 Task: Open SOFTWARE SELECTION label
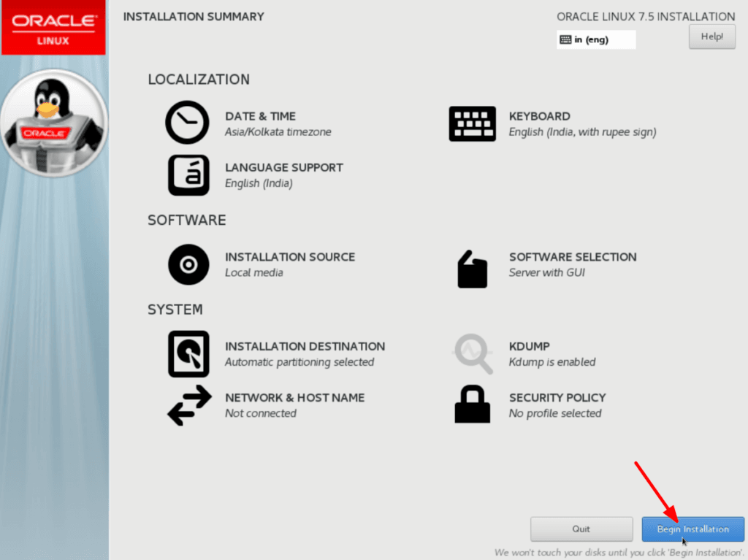coord(573,257)
